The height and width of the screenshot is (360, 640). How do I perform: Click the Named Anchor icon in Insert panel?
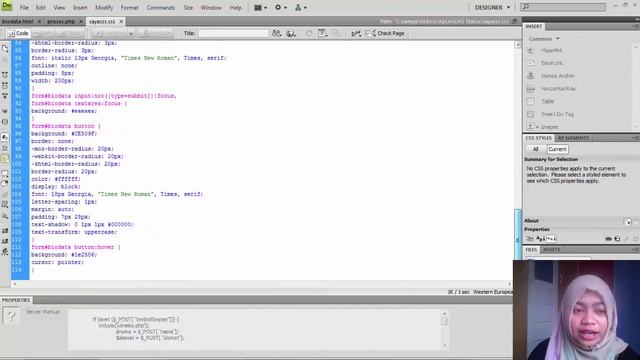coord(531,76)
